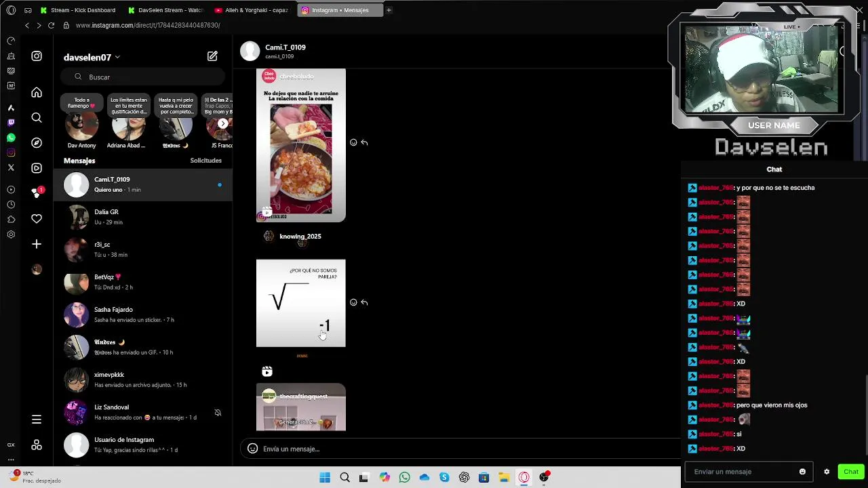The width and height of the screenshot is (868, 488).
Task: Open Instagram Reels icon in sidebar
Action: point(37,168)
